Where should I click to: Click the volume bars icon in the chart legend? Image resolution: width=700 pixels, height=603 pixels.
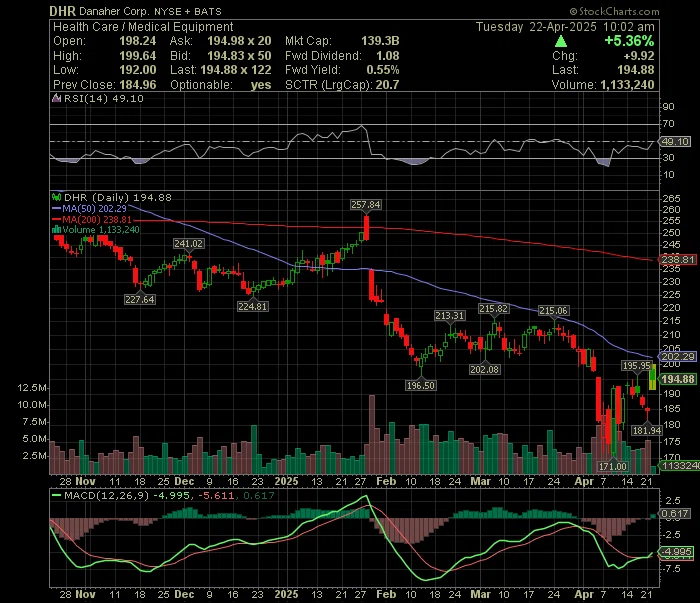[57, 229]
